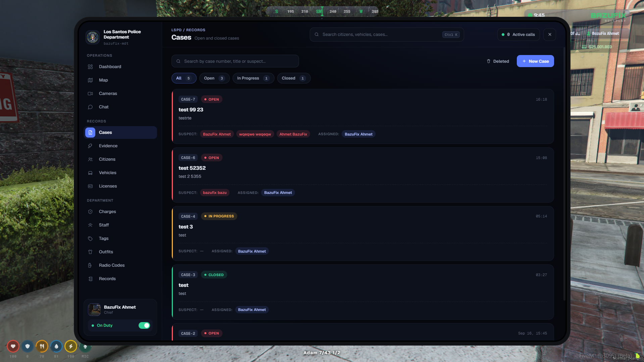The height and width of the screenshot is (362, 644).
Task: Turn off the On Duty switch
Action: [144, 325]
